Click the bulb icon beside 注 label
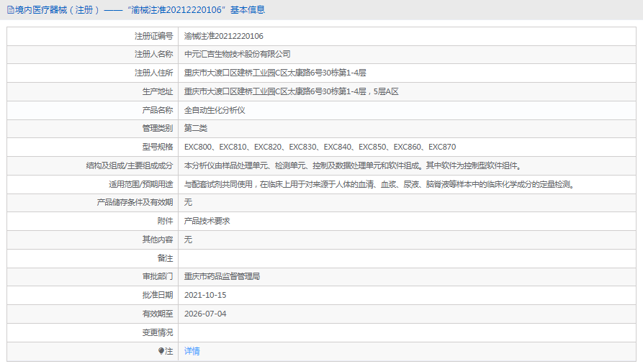Screen dimensions: 643x364 pos(161,351)
